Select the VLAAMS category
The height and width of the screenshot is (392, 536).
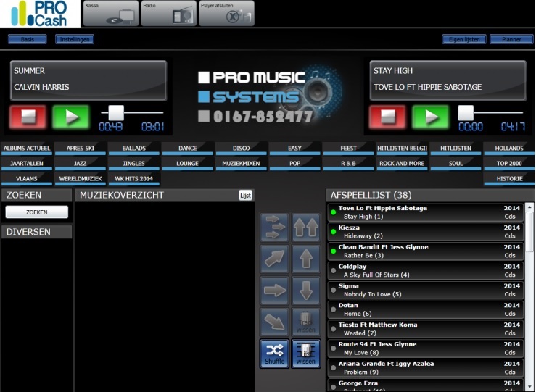click(27, 178)
